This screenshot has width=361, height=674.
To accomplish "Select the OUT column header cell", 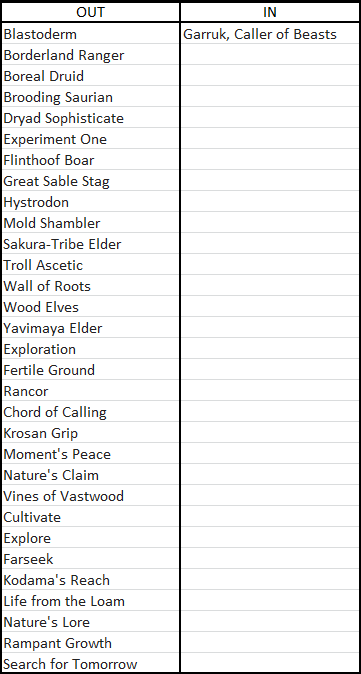I will click(90, 12).
